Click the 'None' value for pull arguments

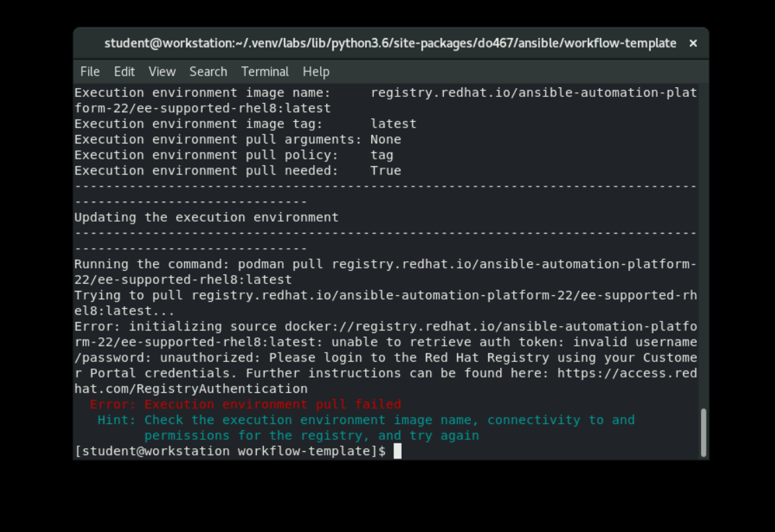[x=386, y=139]
